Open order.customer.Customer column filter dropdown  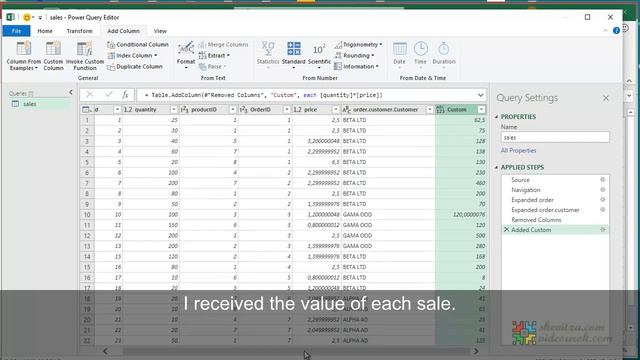click(429, 109)
